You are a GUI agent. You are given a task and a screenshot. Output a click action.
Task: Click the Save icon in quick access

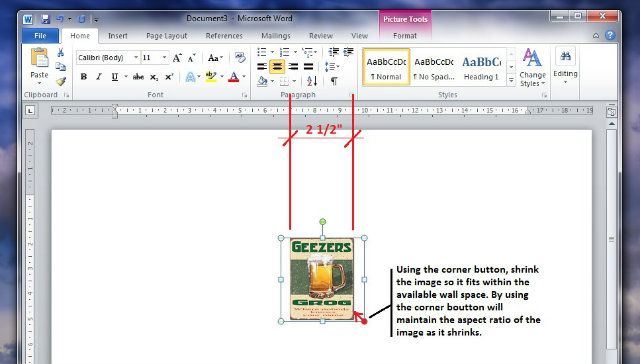[x=45, y=19]
